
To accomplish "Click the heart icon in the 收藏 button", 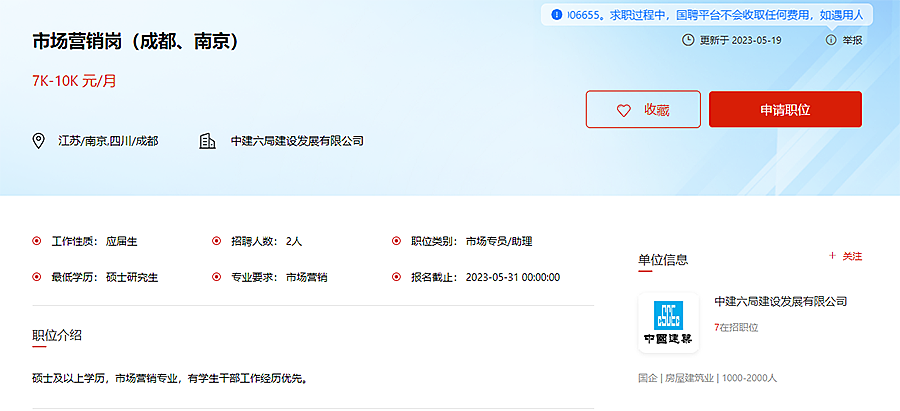I will [x=623, y=110].
